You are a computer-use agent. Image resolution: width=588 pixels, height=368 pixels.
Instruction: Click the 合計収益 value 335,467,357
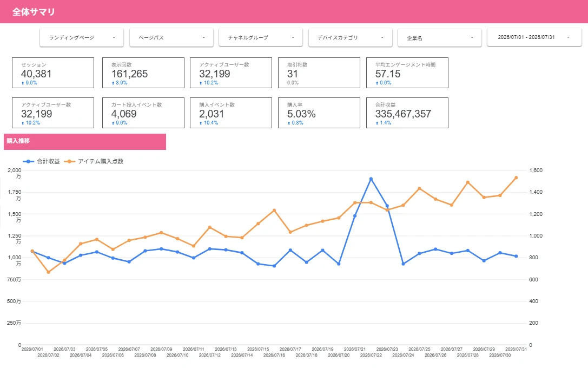403,114
